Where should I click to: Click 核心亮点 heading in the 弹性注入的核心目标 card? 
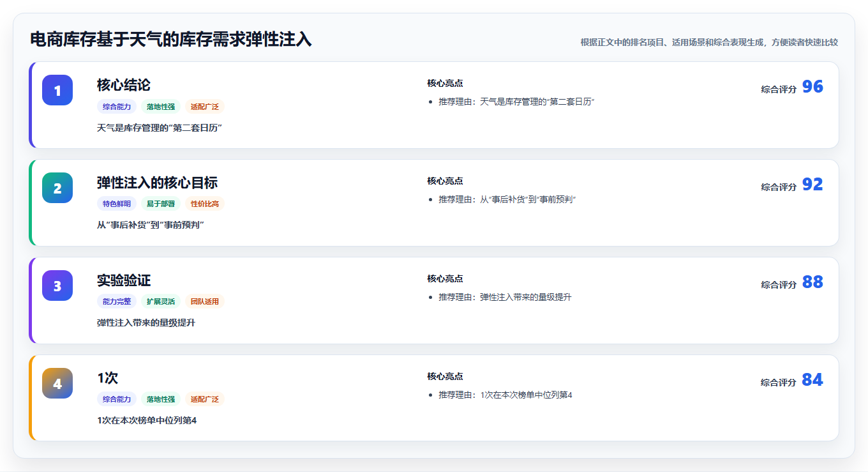point(445,181)
